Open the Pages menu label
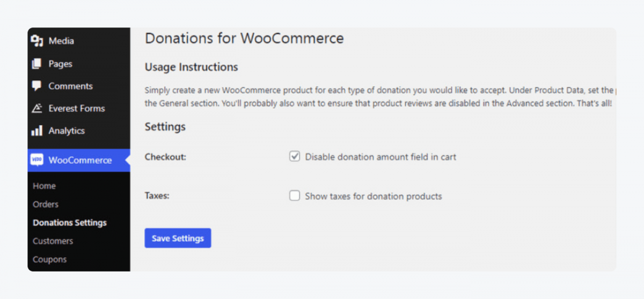Viewport: 644px width, 299px height. (x=60, y=64)
